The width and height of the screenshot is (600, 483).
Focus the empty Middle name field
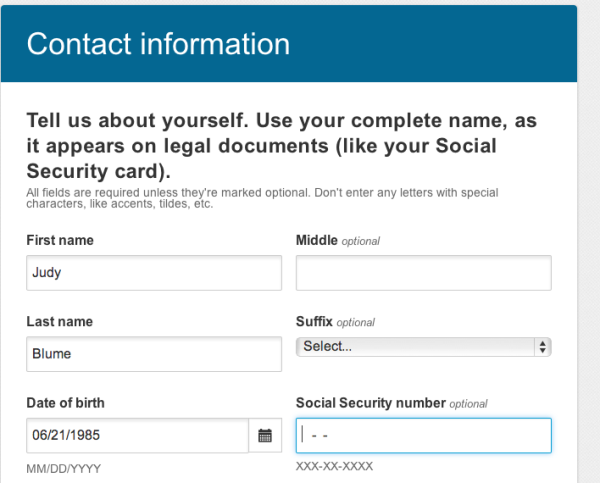tap(424, 273)
